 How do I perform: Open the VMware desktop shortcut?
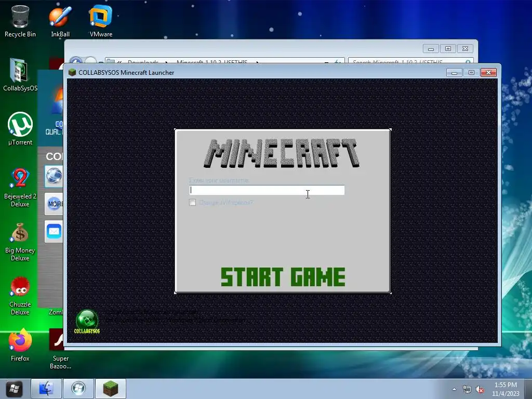coord(101,21)
